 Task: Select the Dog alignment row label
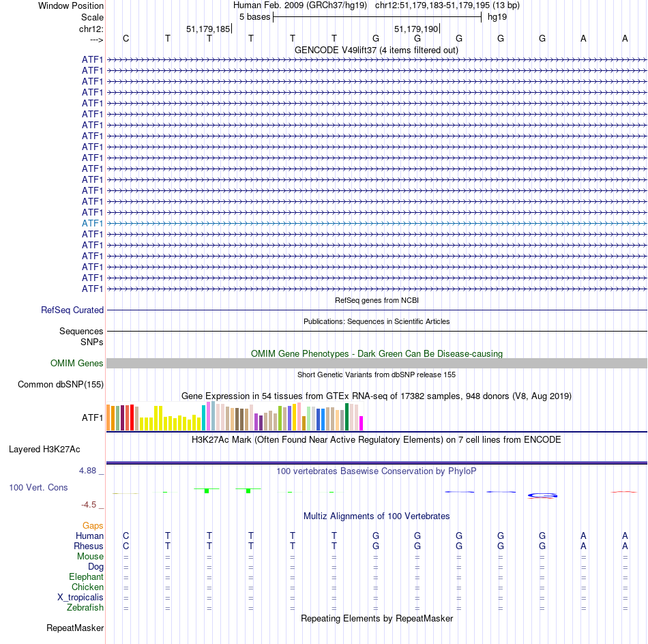pyautogui.click(x=95, y=567)
